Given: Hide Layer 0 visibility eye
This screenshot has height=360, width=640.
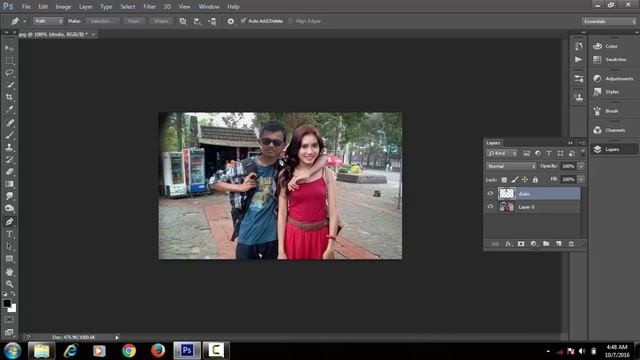Looking at the screenshot, I should pyautogui.click(x=490, y=207).
